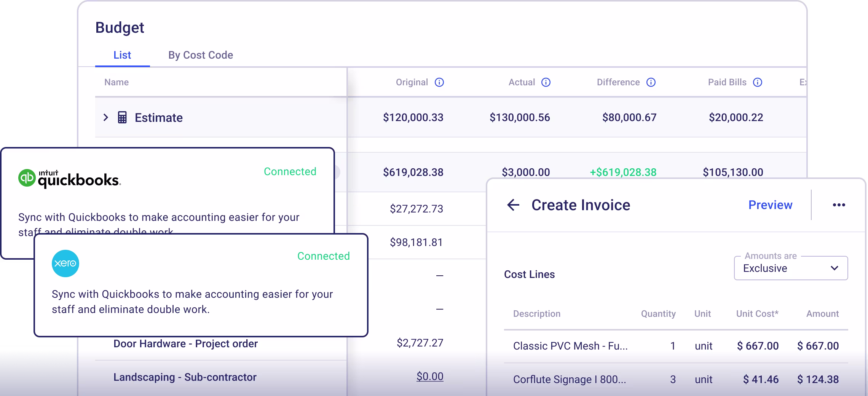Viewport: 868px width, 396px height.
Task: Click the $98,181.81 amount
Action: [416, 242]
